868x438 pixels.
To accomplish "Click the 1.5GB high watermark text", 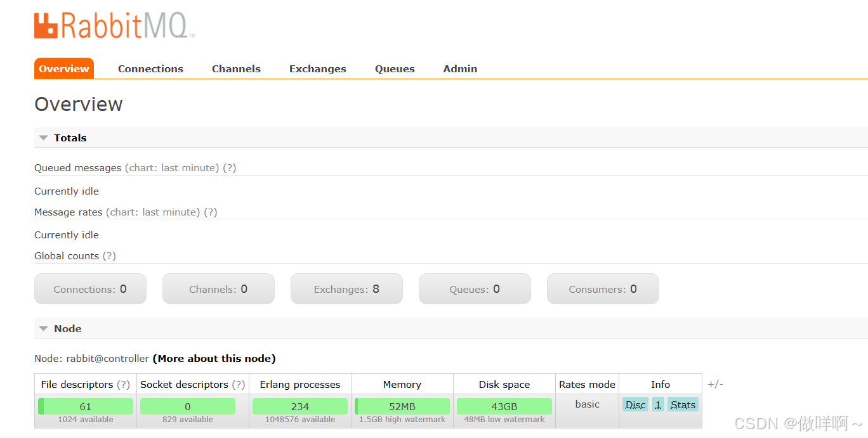I will [x=402, y=420].
